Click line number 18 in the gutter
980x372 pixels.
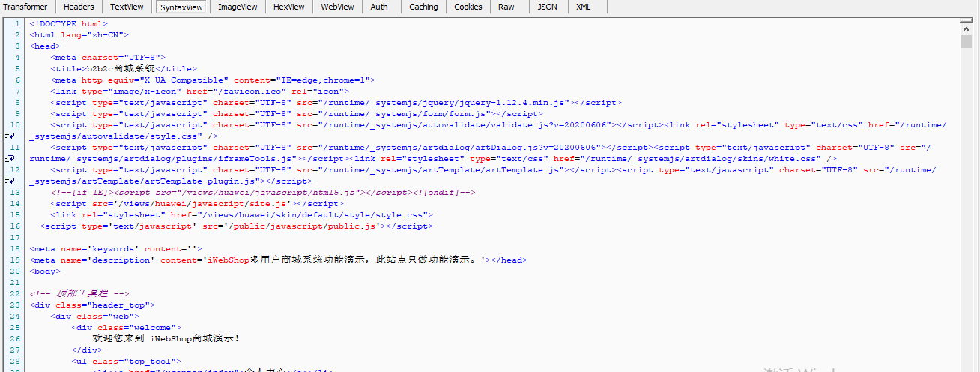click(15, 249)
